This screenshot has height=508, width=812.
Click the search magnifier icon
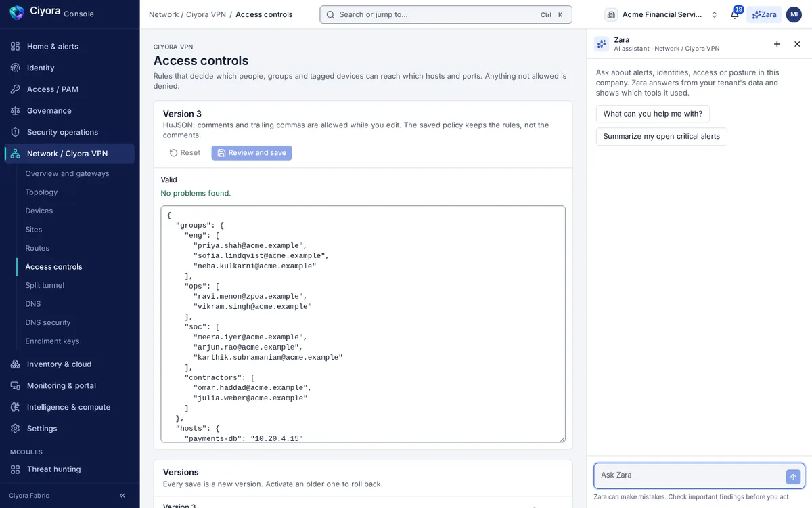click(331, 14)
